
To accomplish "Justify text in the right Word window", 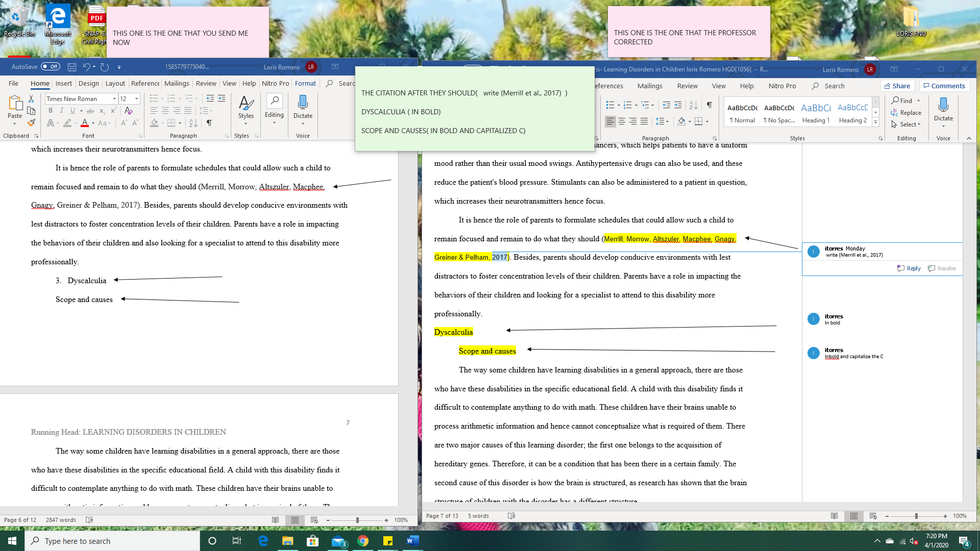I will click(644, 121).
